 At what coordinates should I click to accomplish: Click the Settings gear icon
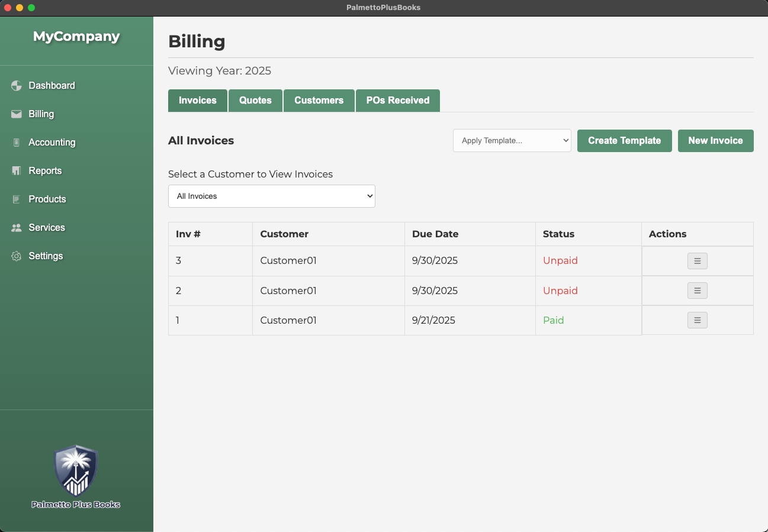(17, 256)
